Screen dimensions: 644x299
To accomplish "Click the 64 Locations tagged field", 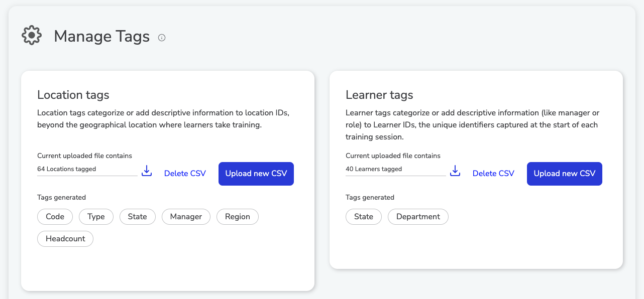I will coord(87,170).
